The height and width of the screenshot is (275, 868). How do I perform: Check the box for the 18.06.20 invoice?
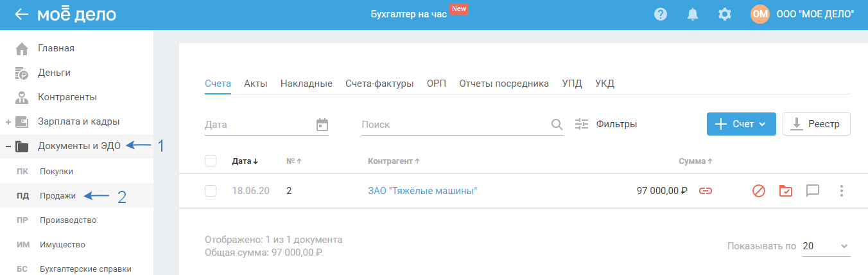(211, 191)
